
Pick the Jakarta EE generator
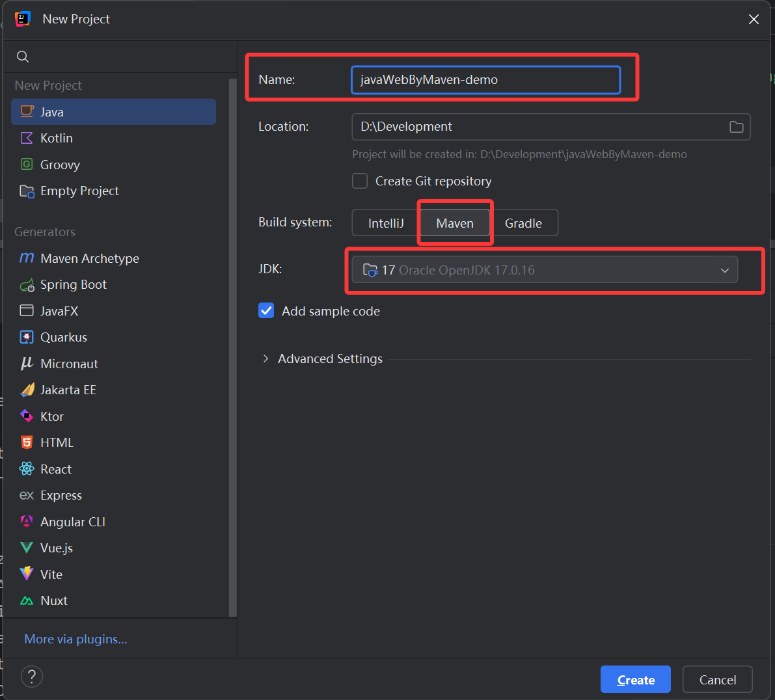[x=113, y=390]
